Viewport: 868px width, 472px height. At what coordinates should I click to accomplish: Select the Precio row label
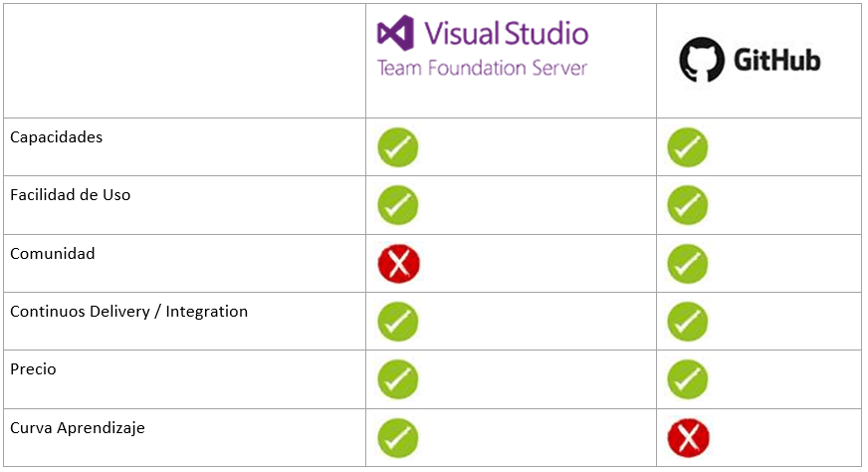pos(33,369)
